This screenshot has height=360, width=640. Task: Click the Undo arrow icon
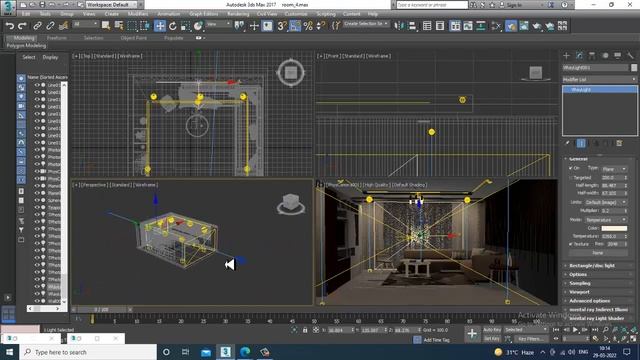10,26
